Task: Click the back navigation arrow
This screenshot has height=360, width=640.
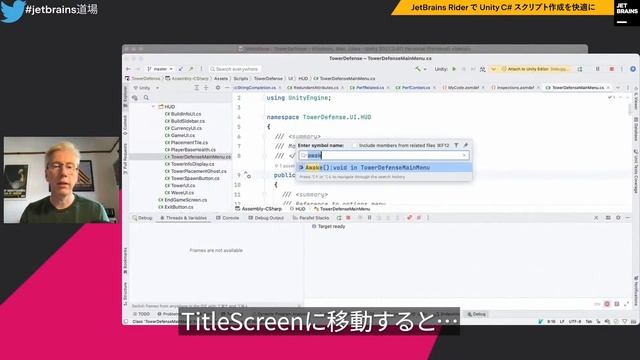Action: [x=128, y=69]
